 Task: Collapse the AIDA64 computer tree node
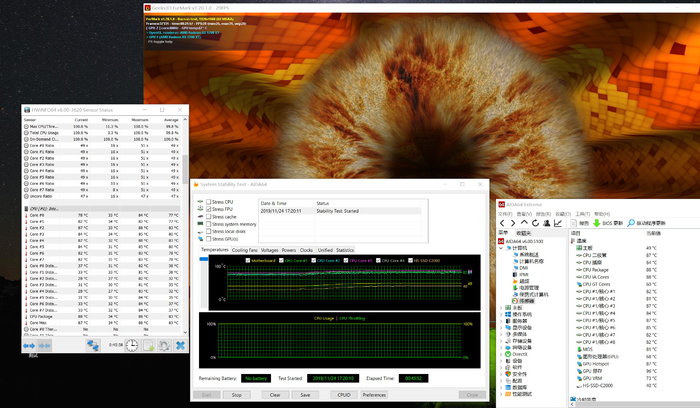(x=502, y=248)
